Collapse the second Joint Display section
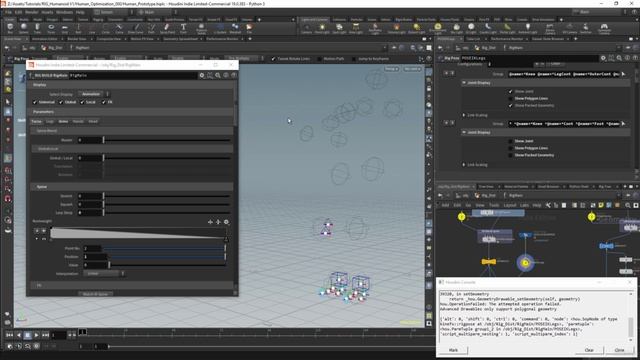640x360 pixels. click(464, 132)
